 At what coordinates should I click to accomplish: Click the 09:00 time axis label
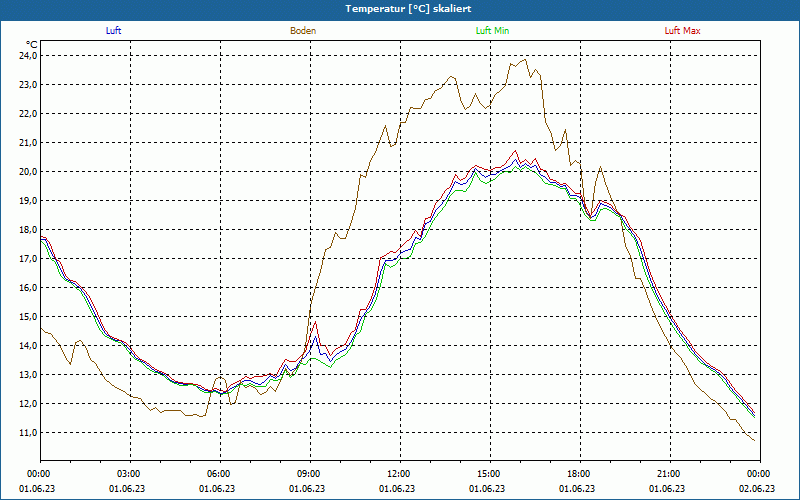[x=310, y=473]
